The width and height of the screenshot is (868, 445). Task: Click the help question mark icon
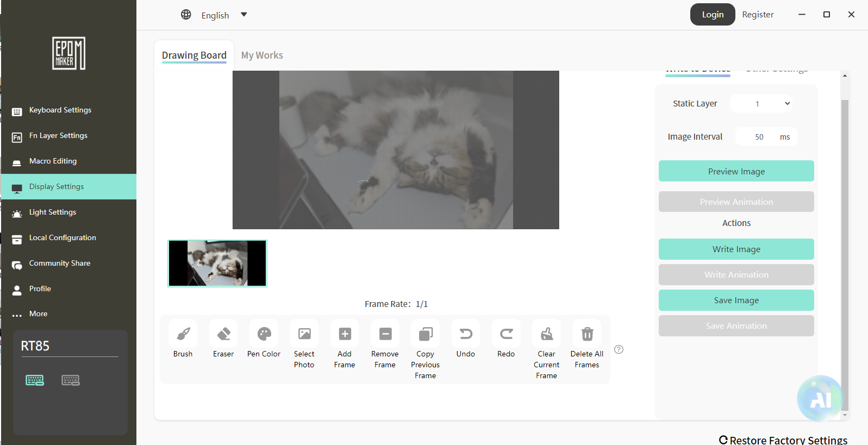619,349
